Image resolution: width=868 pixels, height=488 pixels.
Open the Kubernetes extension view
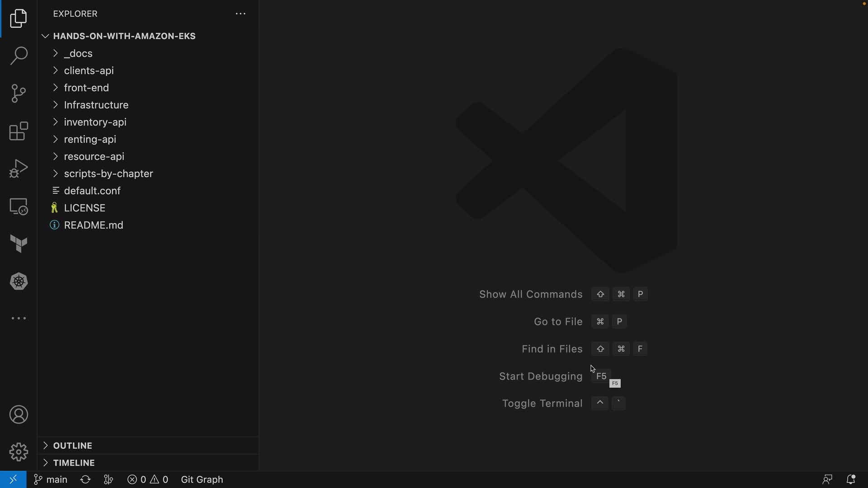click(x=19, y=282)
